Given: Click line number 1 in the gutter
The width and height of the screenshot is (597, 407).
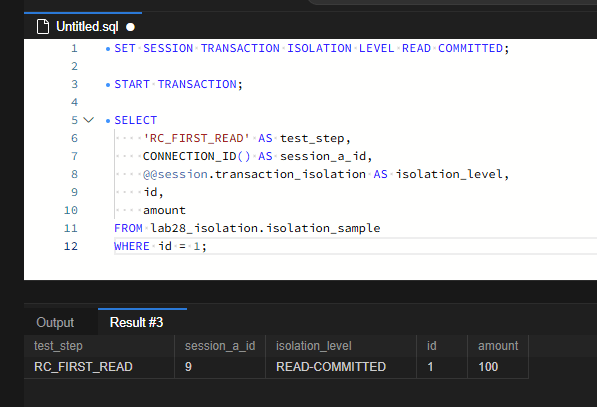Looking at the screenshot, I should click(x=74, y=48).
